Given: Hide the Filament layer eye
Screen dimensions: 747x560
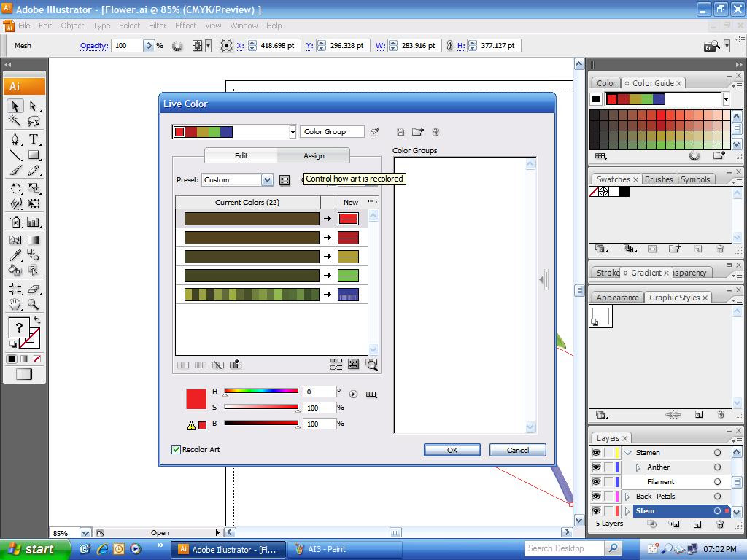Looking at the screenshot, I should 596,482.
